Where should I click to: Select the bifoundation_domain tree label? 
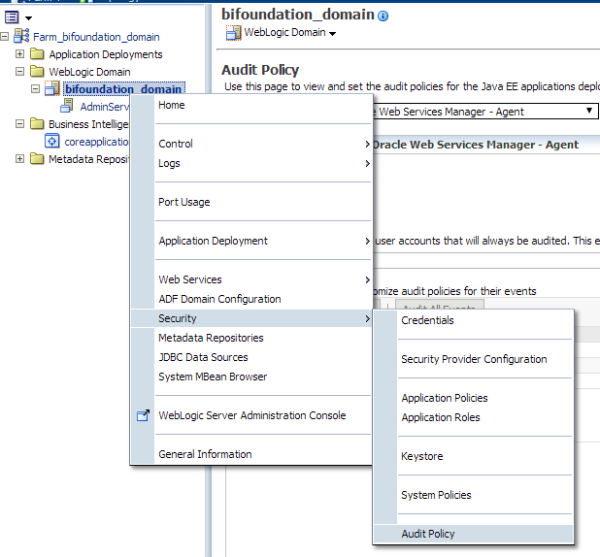[x=123, y=89]
